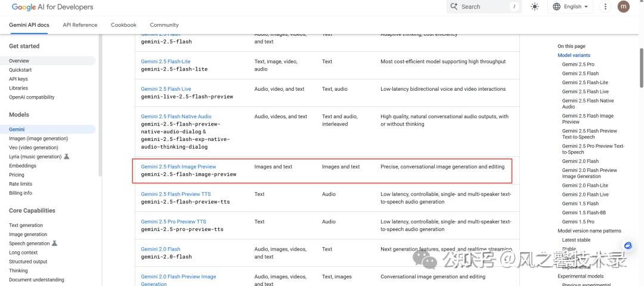Open the floating chat assistant icon
Viewport: 644px width, 286px height.
click(x=628, y=245)
